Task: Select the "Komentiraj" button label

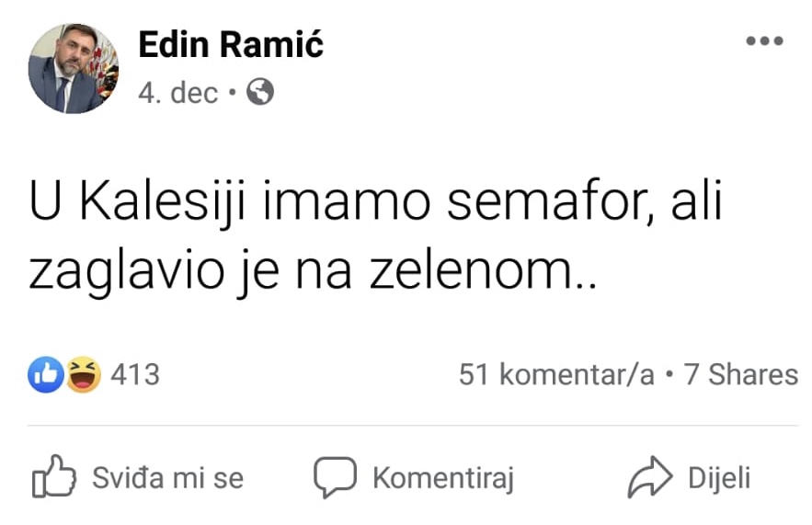Action: click(x=442, y=478)
